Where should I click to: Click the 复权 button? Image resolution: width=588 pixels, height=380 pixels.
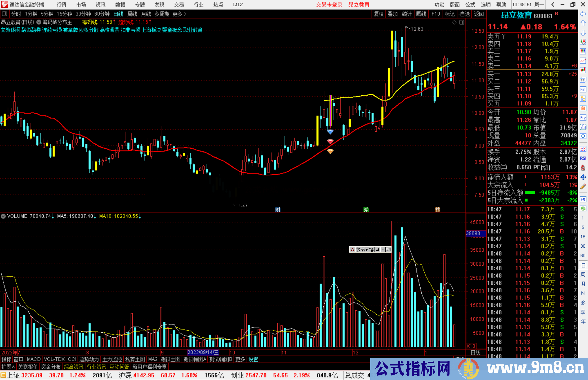point(379,14)
